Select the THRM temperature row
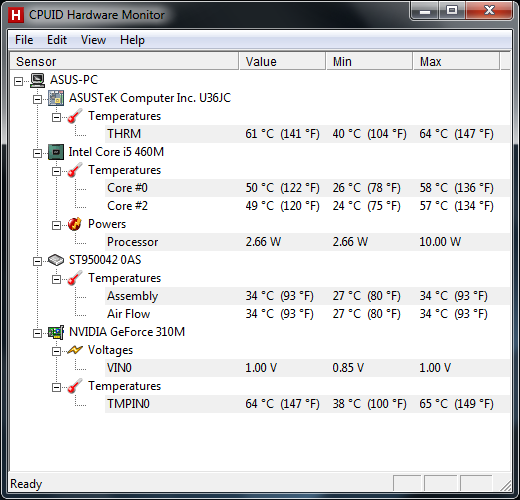This screenshot has width=520, height=500. [x=307, y=134]
